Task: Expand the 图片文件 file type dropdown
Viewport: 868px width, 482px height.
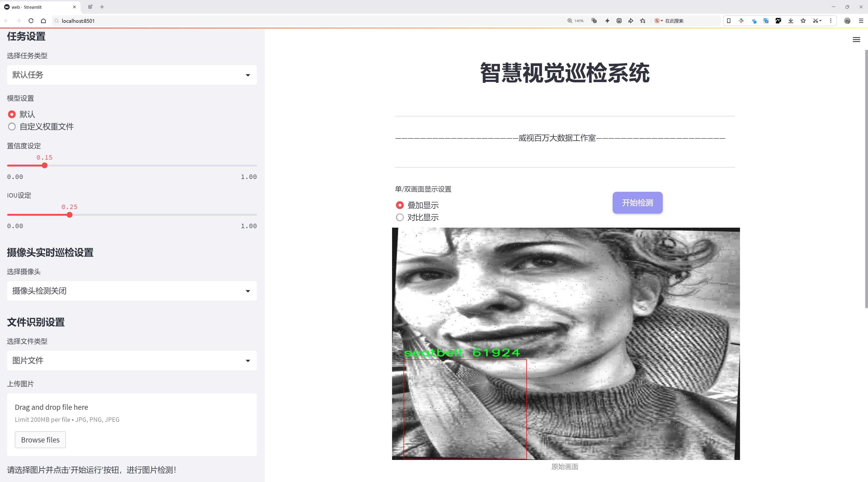Action: click(132, 360)
